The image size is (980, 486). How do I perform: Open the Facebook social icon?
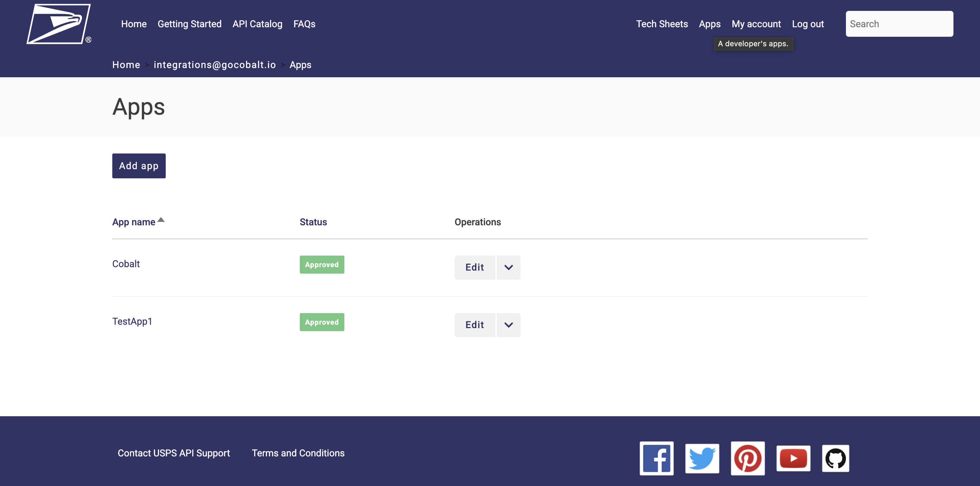(x=656, y=458)
